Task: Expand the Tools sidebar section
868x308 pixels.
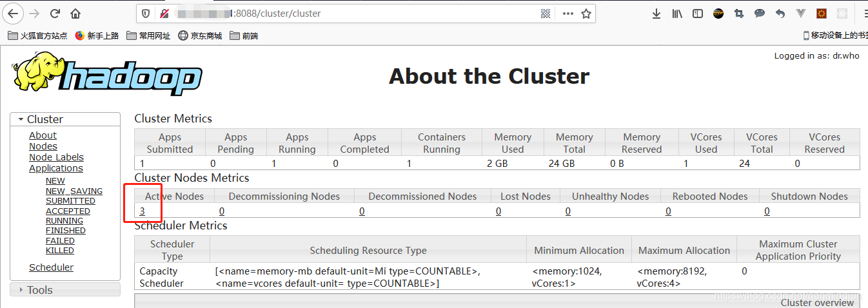Action: tap(65, 290)
